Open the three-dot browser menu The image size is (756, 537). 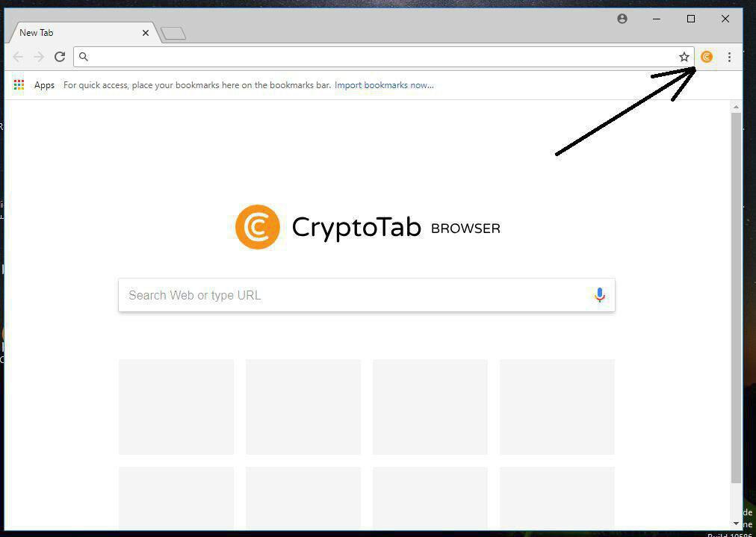pos(729,57)
